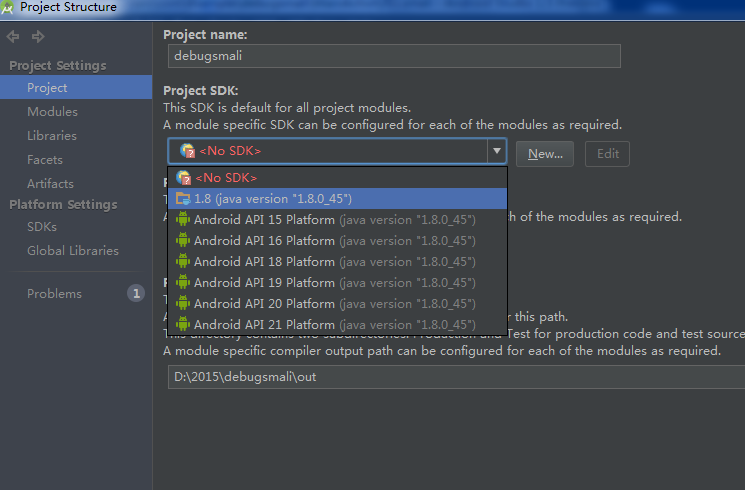Choose the <No SDK> option in the list
This screenshot has width=745, height=490.
337,177
